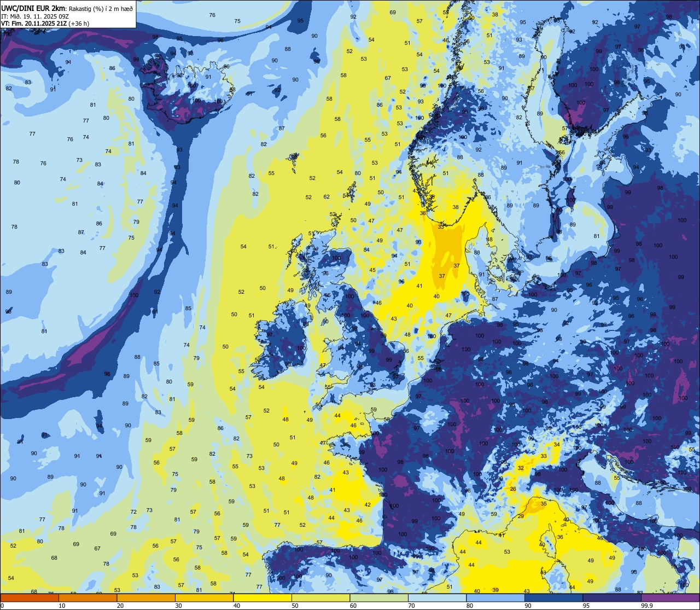Image resolution: width=700 pixels, height=610 pixels.
Task: Click the navy 95–99.9 legend segment
Action: 612,598
